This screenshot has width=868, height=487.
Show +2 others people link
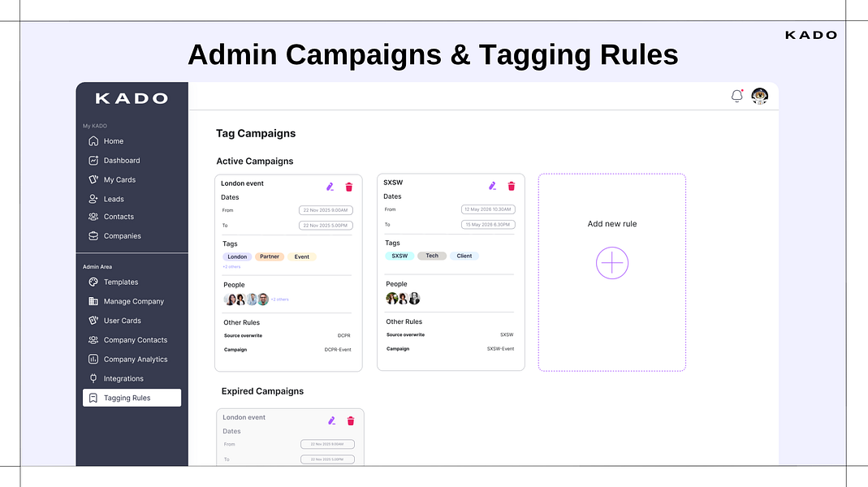click(279, 300)
